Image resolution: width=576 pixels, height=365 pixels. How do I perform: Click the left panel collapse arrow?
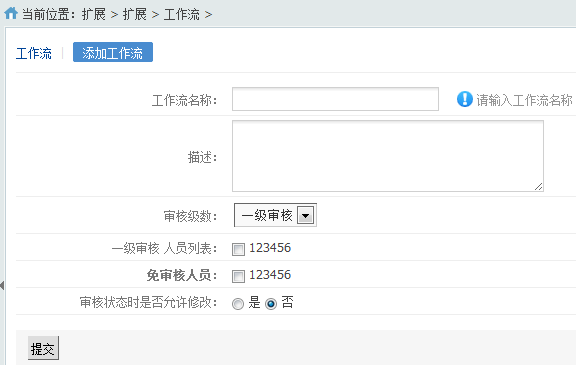point(2,285)
